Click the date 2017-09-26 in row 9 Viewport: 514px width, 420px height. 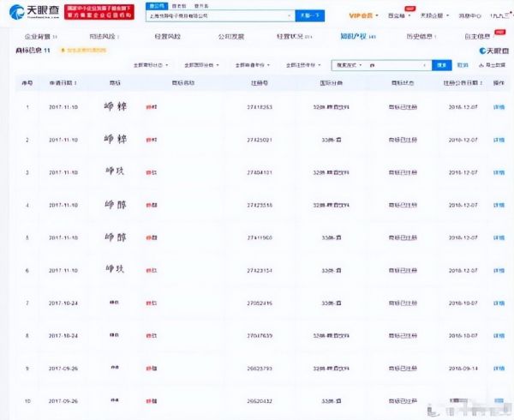coord(63,369)
